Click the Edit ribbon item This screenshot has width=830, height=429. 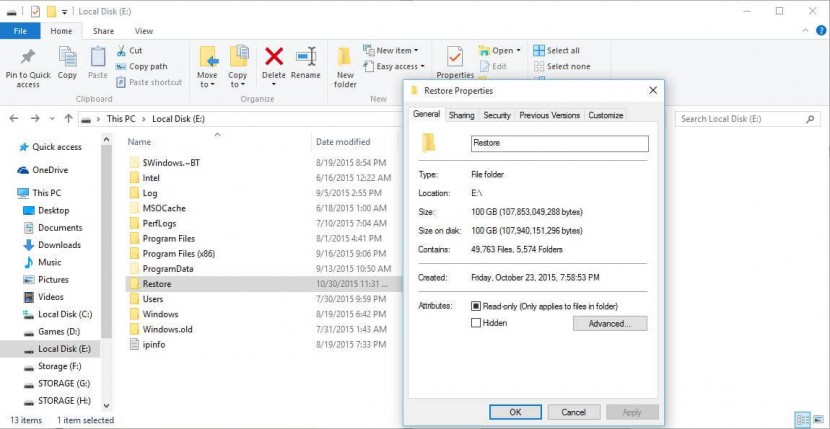click(493, 67)
